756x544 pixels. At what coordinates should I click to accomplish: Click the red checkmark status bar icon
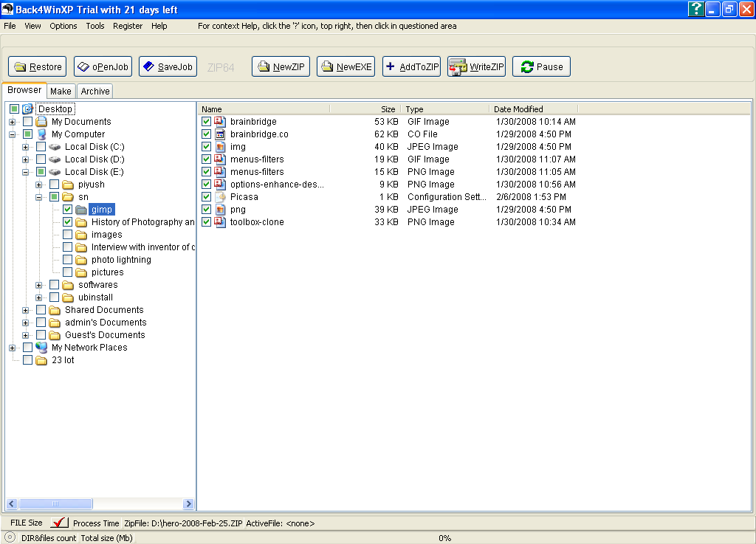(x=59, y=523)
